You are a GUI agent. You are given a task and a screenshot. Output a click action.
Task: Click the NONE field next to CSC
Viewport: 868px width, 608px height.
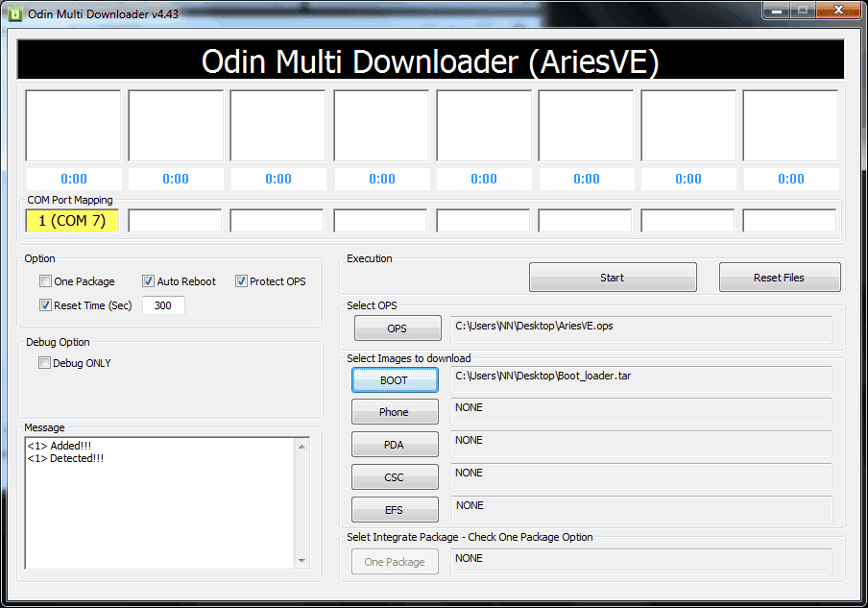pyautogui.click(x=641, y=476)
